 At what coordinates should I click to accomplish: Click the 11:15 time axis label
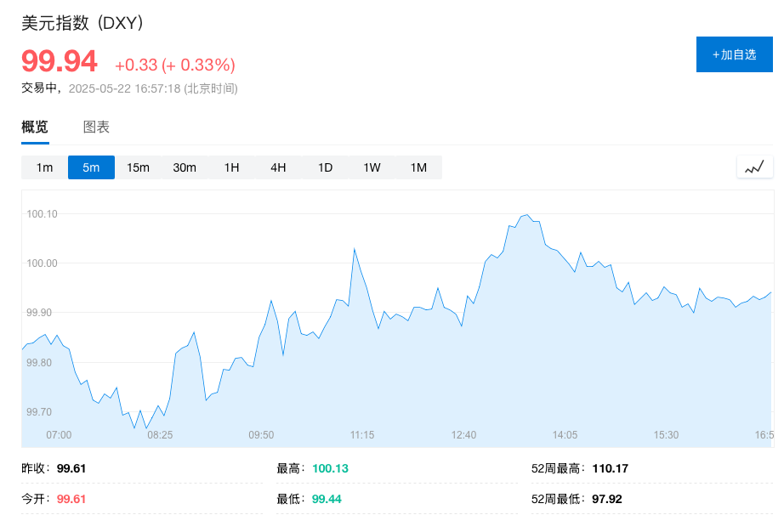coord(362,435)
